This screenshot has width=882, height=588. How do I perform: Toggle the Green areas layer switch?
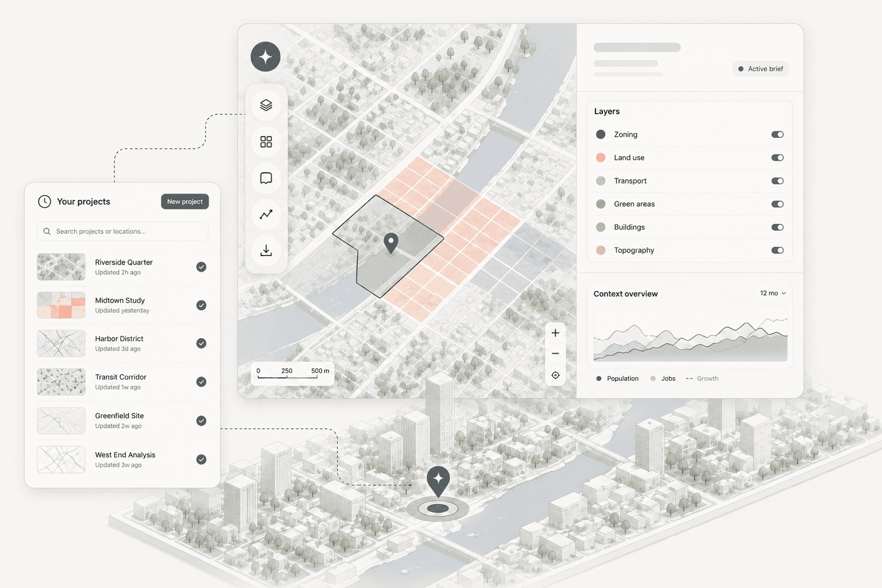pyautogui.click(x=777, y=204)
